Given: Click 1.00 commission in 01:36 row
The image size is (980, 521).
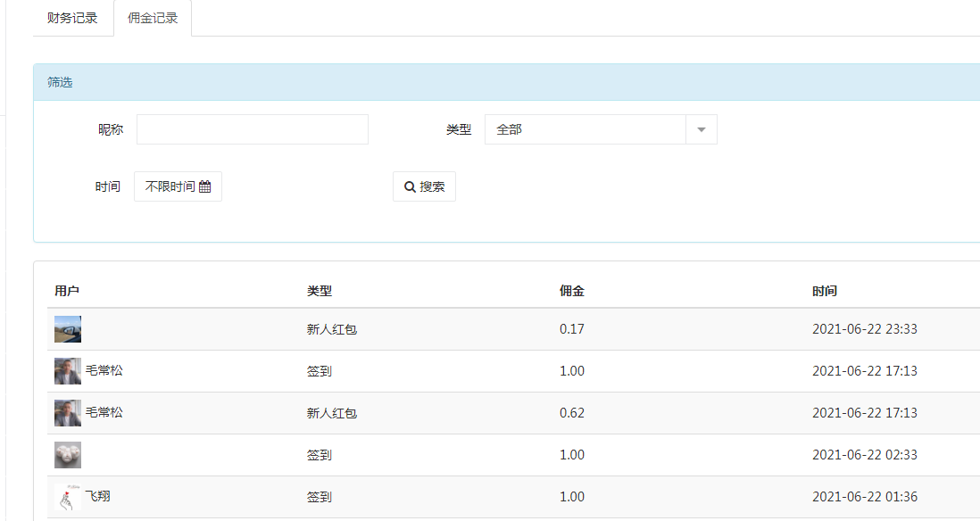Looking at the screenshot, I should tap(572, 497).
